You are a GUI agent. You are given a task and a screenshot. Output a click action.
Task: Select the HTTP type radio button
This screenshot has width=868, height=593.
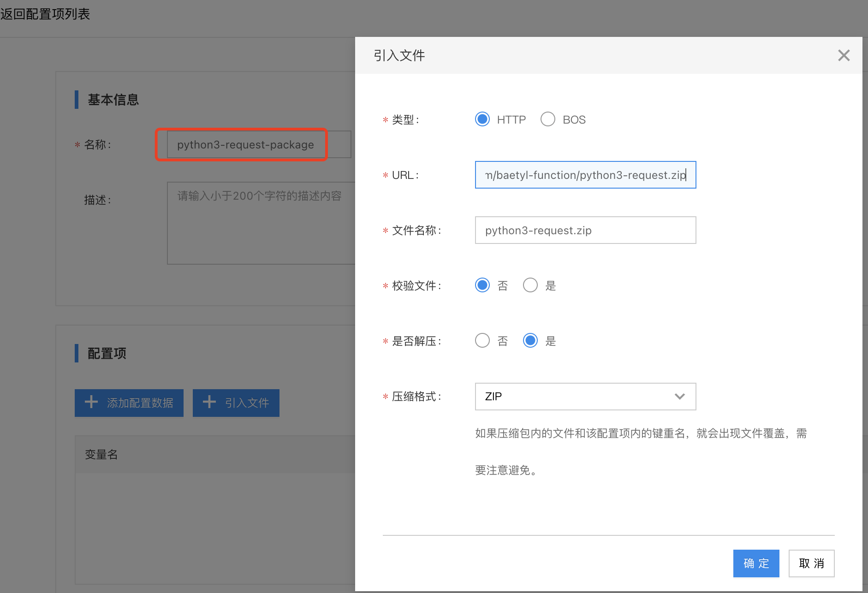(482, 119)
